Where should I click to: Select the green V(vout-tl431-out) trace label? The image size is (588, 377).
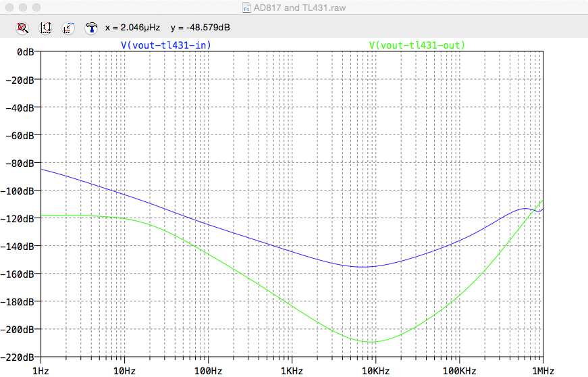coord(417,45)
